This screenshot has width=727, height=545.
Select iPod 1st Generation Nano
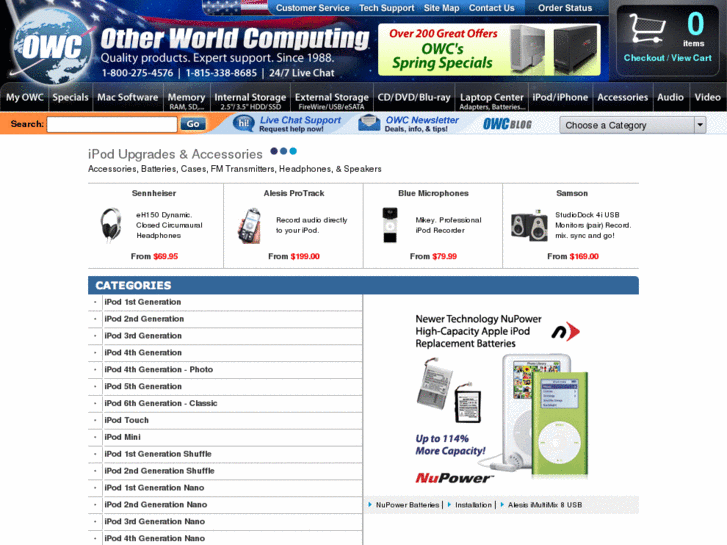[x=154, y=487]
